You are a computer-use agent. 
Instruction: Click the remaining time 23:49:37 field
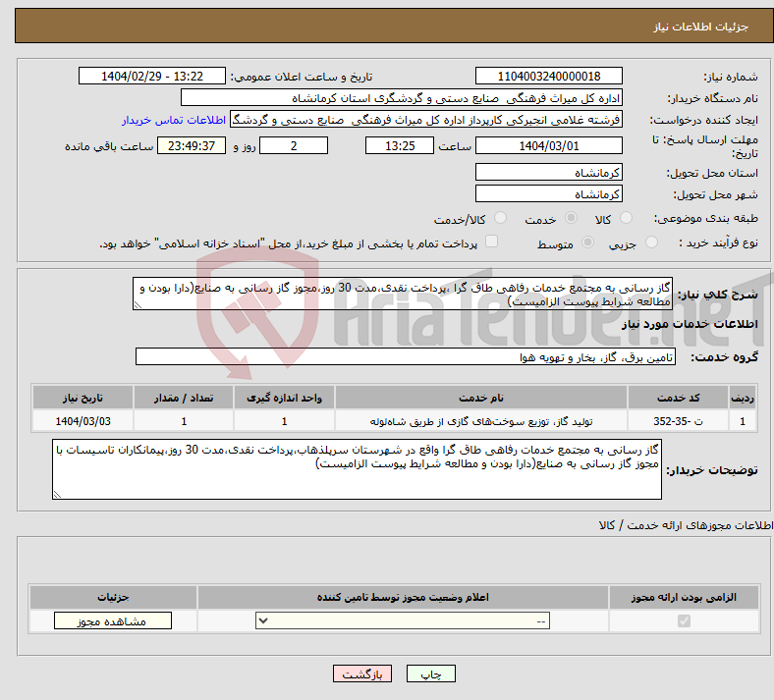(x=192, y=145)
